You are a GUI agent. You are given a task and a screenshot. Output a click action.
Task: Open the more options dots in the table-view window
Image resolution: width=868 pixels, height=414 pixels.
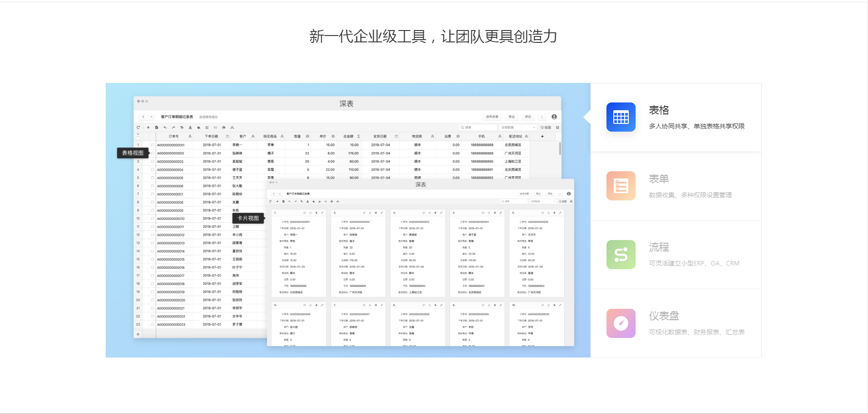542,117
